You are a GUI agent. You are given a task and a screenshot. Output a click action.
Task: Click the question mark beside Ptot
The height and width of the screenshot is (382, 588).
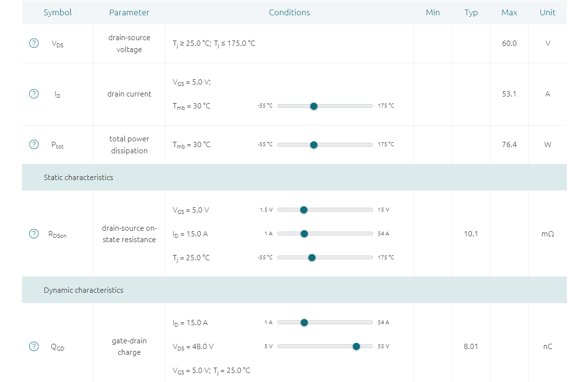click(x=33, y=144)
